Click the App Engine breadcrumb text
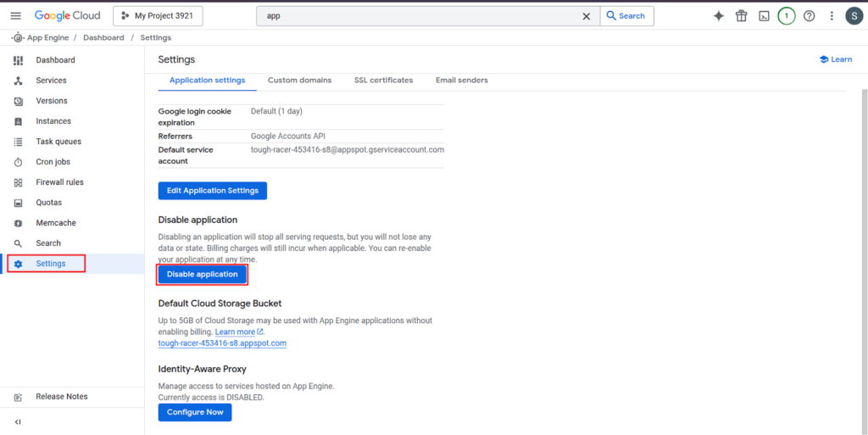Image resolution: width=868 pixels, height=435 pixels. coord(48,37)
